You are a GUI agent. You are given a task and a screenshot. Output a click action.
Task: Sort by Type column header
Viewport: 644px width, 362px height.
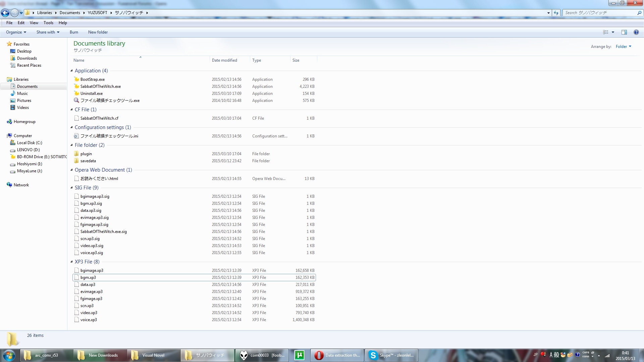(270, 60)
